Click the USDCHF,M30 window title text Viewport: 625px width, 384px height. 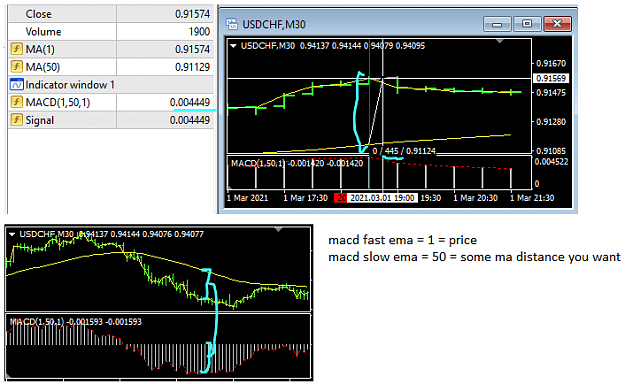[274, 24]
